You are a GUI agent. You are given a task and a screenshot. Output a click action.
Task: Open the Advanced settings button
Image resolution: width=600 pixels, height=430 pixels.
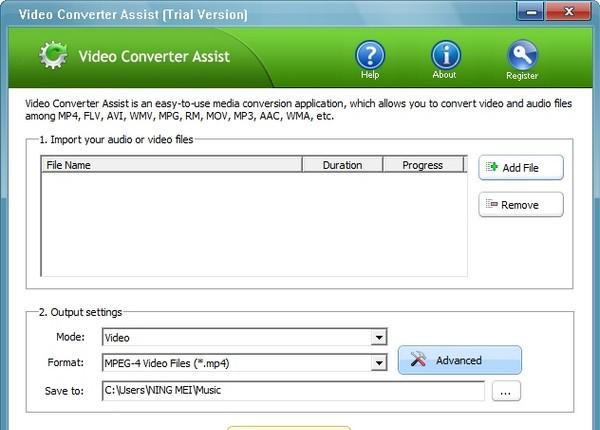click(x=460, y=360)
